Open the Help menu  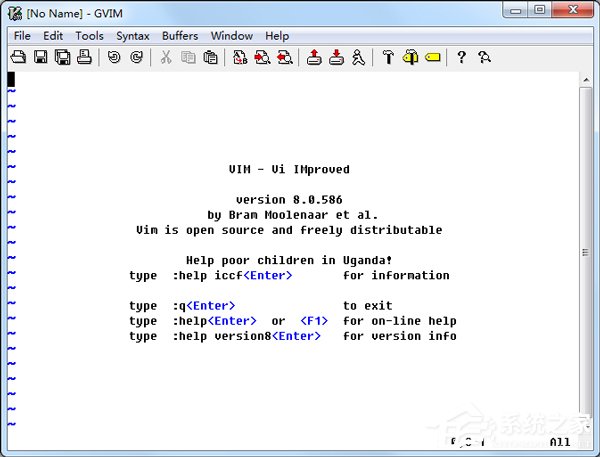pos(277,36)
